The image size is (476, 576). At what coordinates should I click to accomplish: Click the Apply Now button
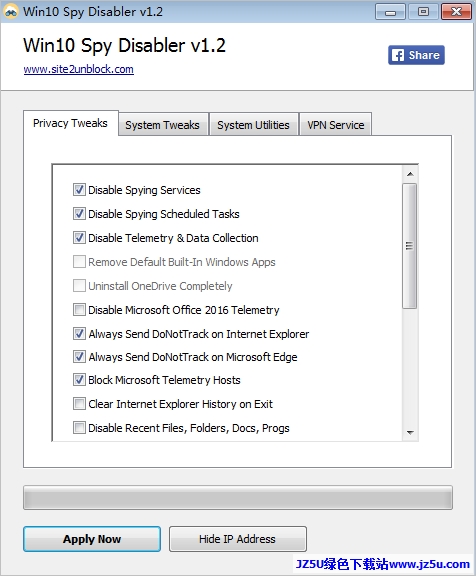[92, 539]
